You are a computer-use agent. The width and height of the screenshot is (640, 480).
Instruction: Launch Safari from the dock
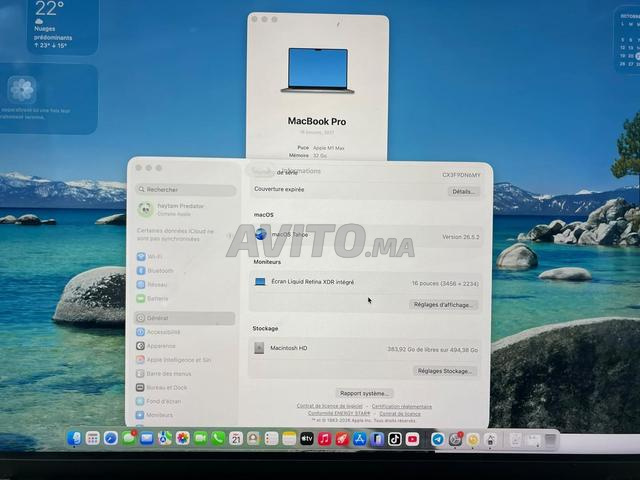111,439
